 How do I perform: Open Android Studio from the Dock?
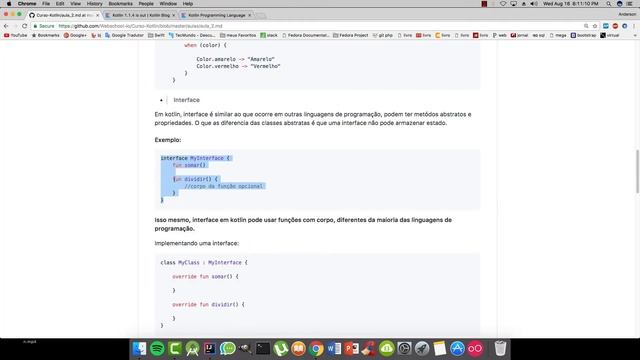coord(193,349)
